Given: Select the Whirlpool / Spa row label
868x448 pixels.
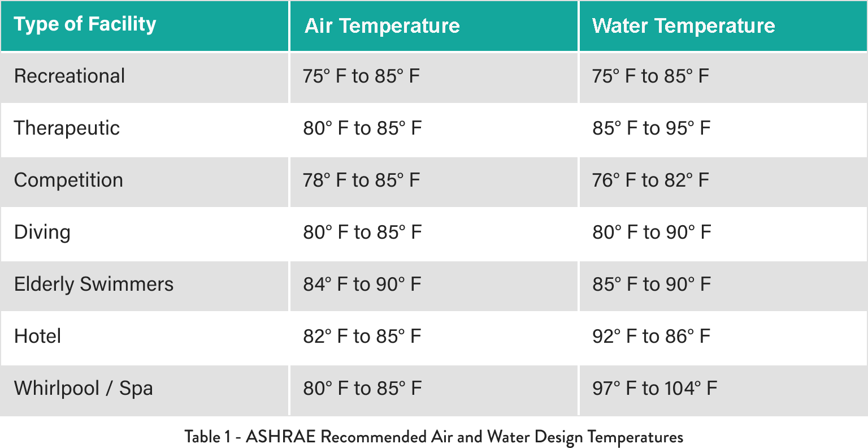Looking at the screenshot, I should coord(84,389).
